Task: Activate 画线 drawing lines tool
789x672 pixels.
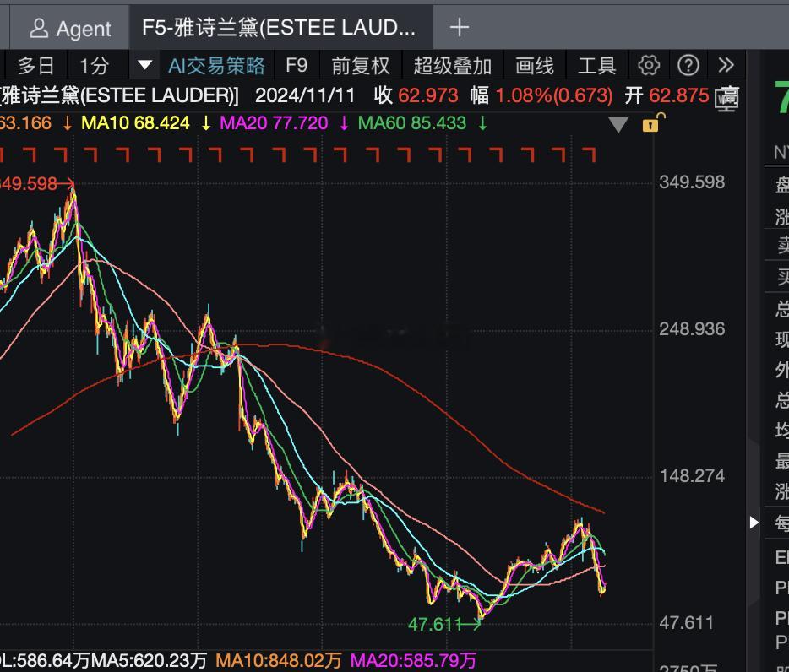Action: coord(535,66)
